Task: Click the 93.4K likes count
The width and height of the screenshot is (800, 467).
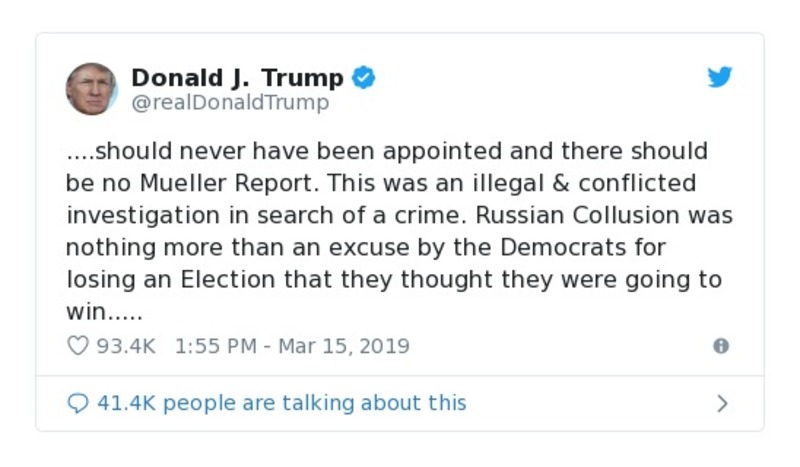Action: (x=127, y=346)
